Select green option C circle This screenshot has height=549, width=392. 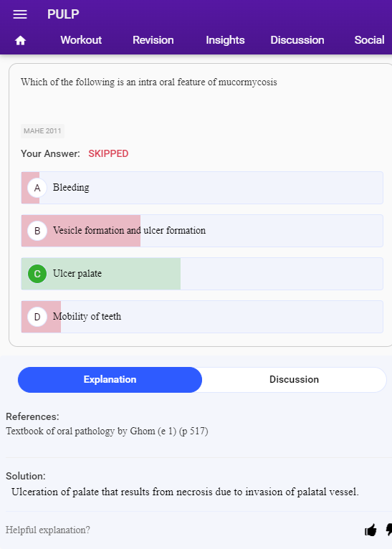coord(37,274)
